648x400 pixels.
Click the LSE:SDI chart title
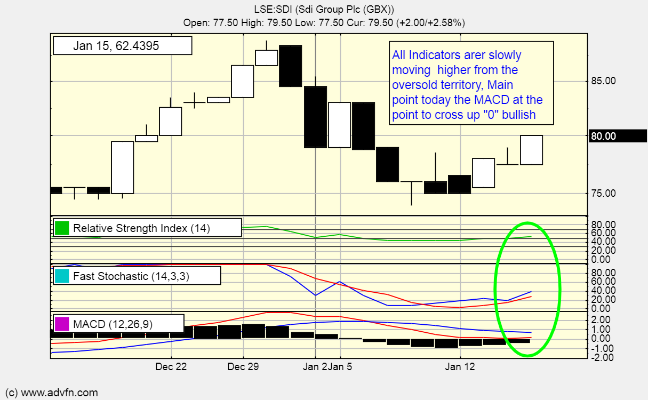click(324, 9)
